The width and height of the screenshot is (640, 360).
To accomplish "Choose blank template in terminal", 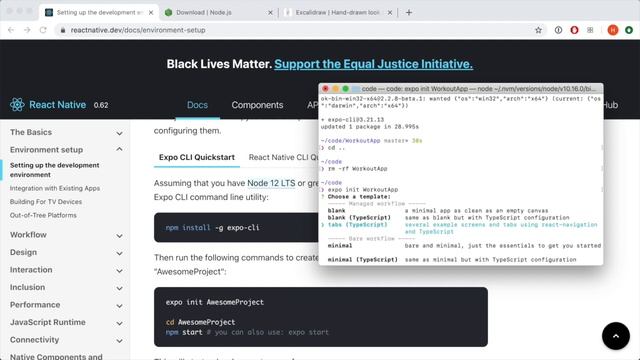I will (336, 211).
